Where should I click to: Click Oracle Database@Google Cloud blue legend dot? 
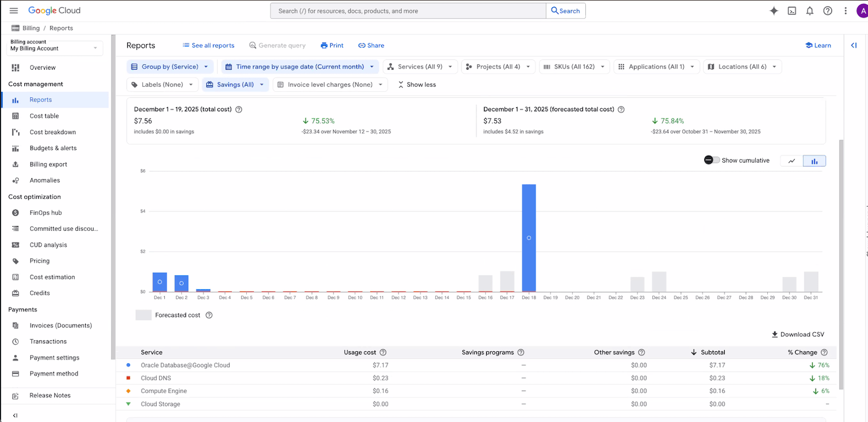(128, 365)
